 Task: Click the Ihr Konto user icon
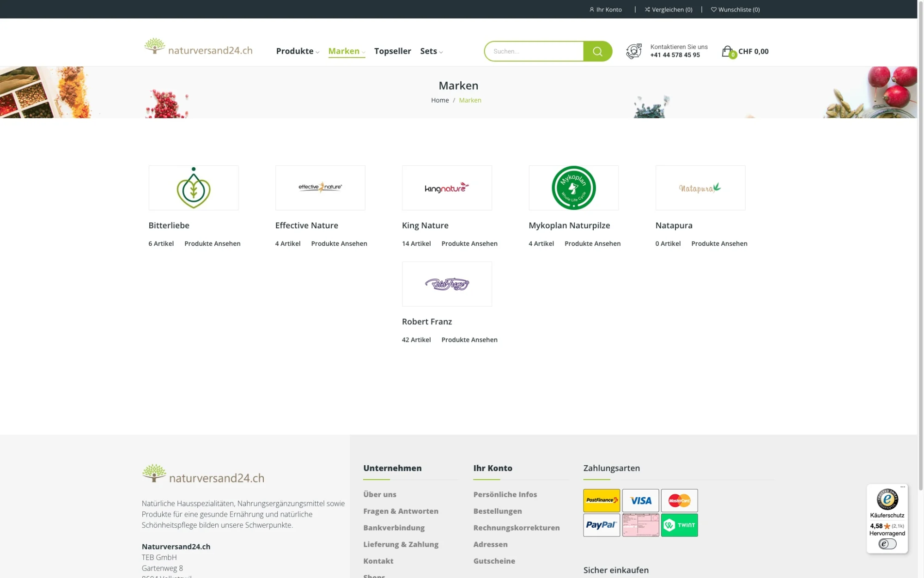pyautogui.click(x=592, y=9)
